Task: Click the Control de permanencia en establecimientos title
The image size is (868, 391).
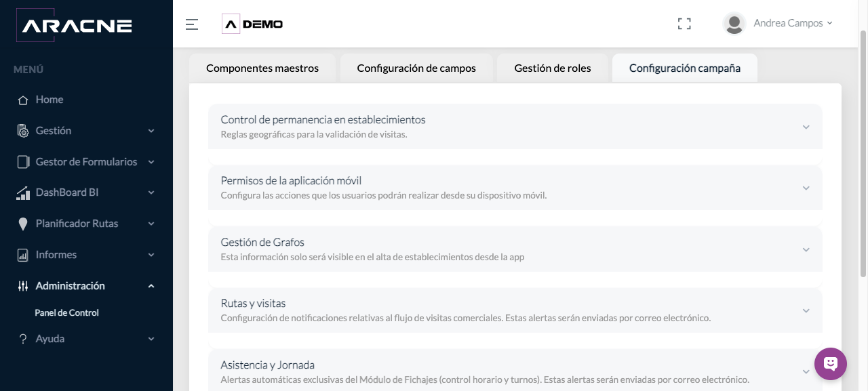Action: [323, 120]
